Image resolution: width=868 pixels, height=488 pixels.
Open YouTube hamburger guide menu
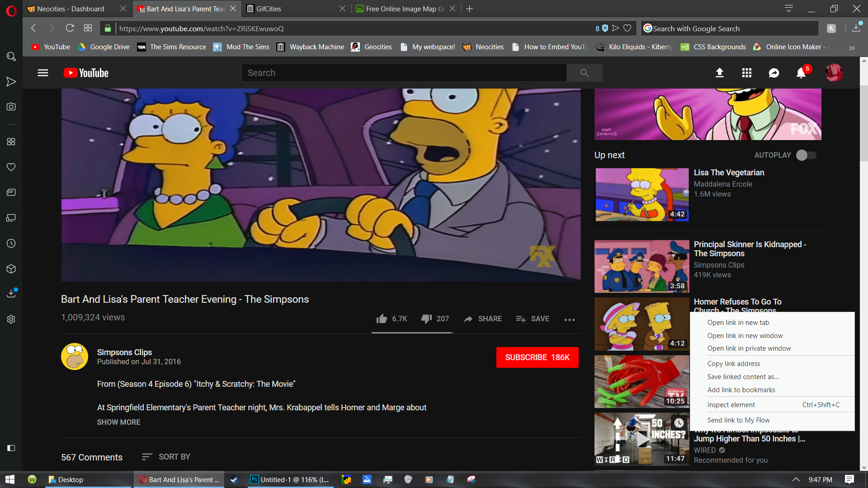(43, 73)
